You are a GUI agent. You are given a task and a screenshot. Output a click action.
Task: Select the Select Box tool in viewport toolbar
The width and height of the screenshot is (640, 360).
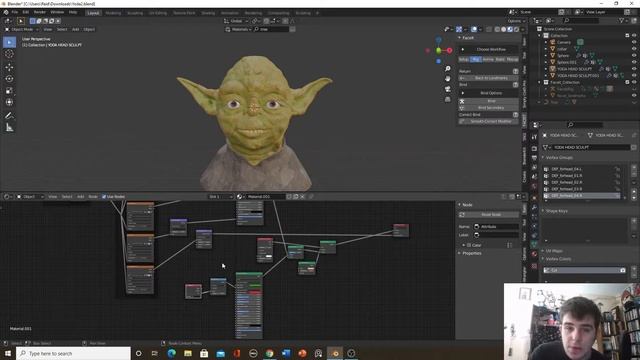[x=9, y=42]
